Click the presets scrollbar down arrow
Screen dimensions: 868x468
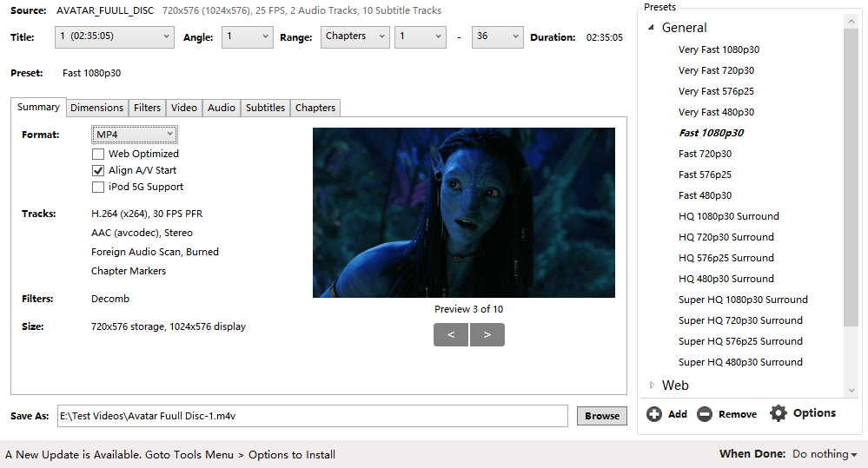(x=851, y=390)
